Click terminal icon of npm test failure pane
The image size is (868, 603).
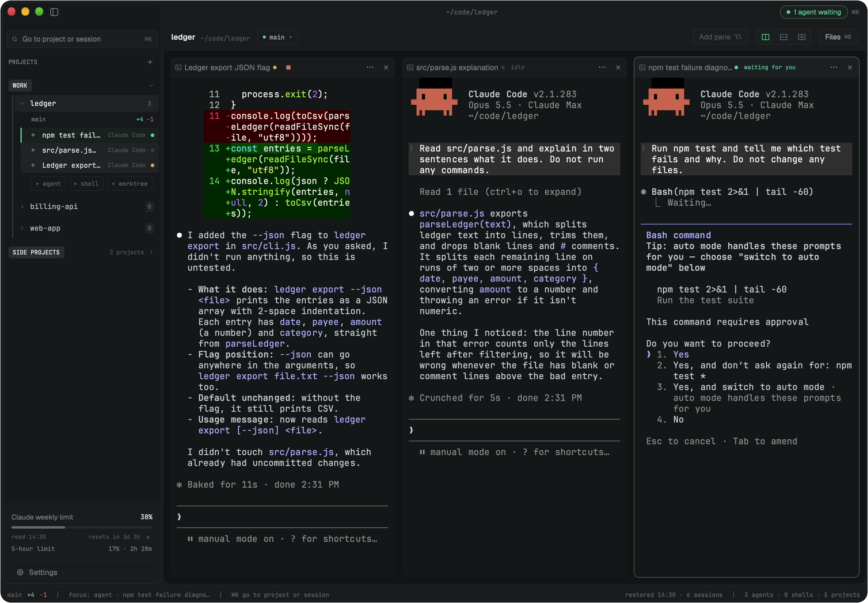pos(642,67)
